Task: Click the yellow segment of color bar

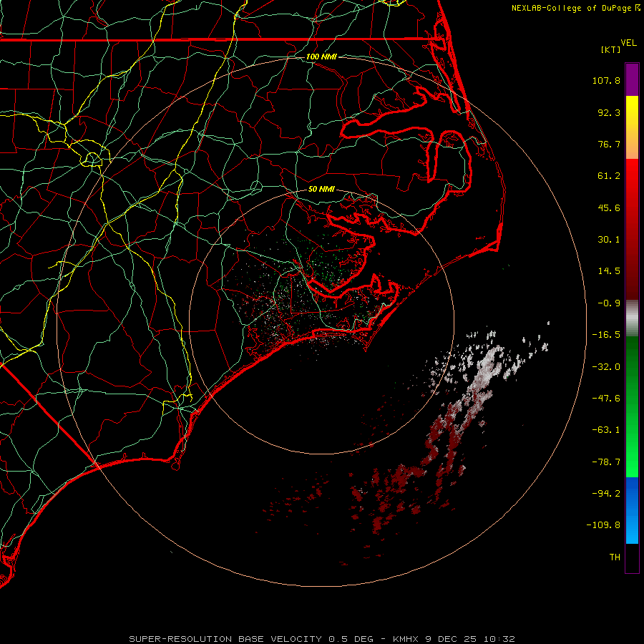Action: point(632,112)
